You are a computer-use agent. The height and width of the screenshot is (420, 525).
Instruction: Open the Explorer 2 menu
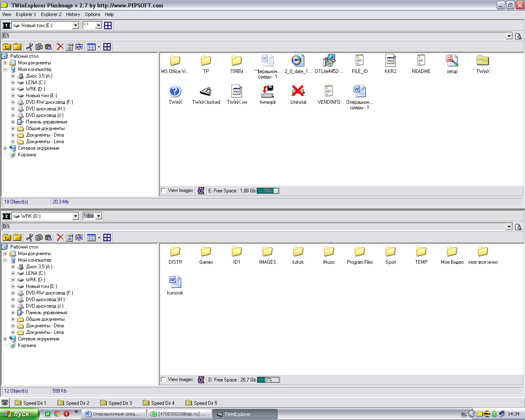point(51,14)
